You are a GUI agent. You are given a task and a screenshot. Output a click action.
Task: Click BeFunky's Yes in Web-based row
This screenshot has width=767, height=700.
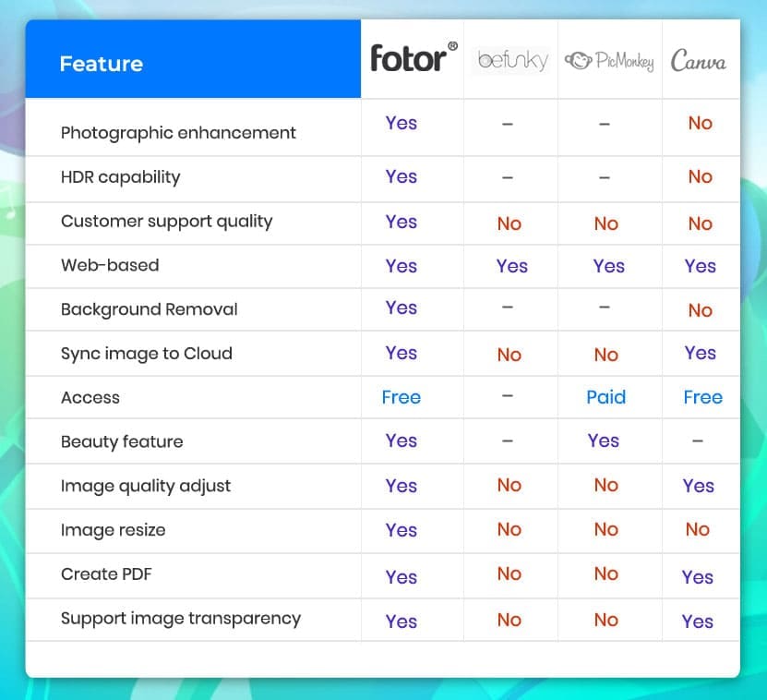coord(511,267)
